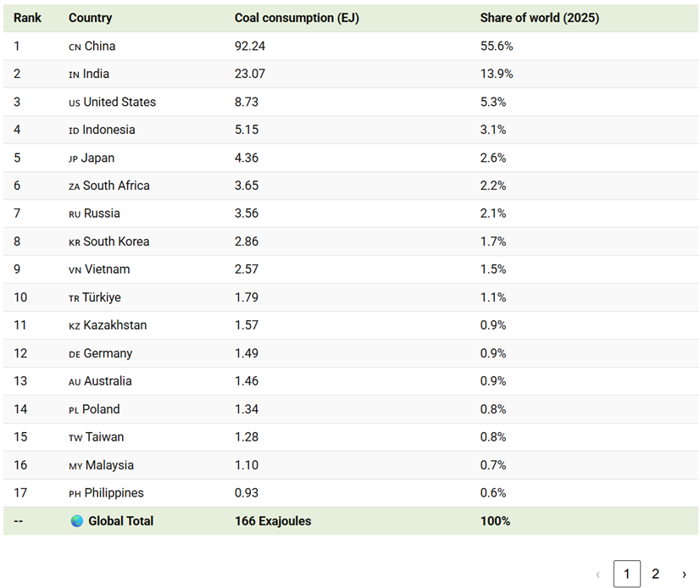The image size is (700, 588).
Task: Click the globe icon beside Global Total
Action: click(77, 520)
